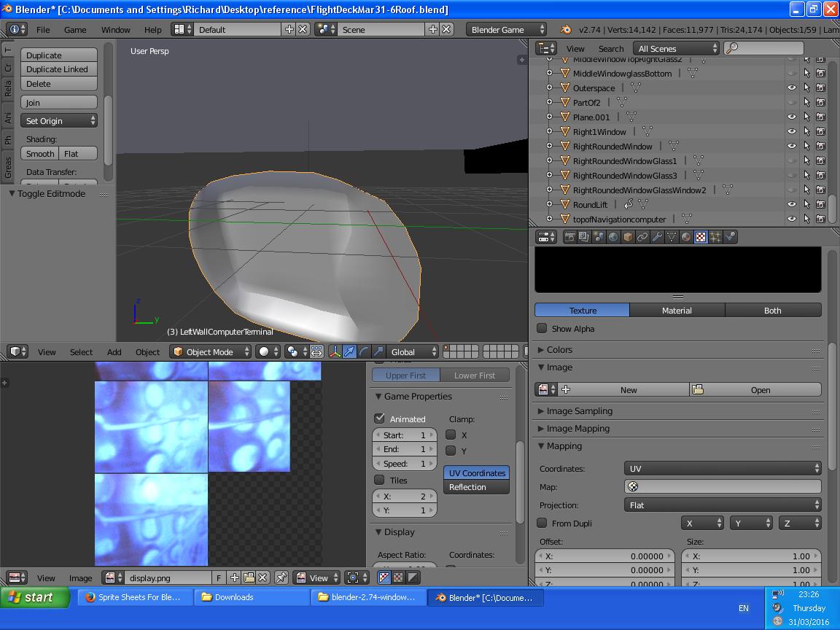Image resolution: width=840 pixels, height=630 pixels.
Task: Open the Game menu
Action: 75,29
